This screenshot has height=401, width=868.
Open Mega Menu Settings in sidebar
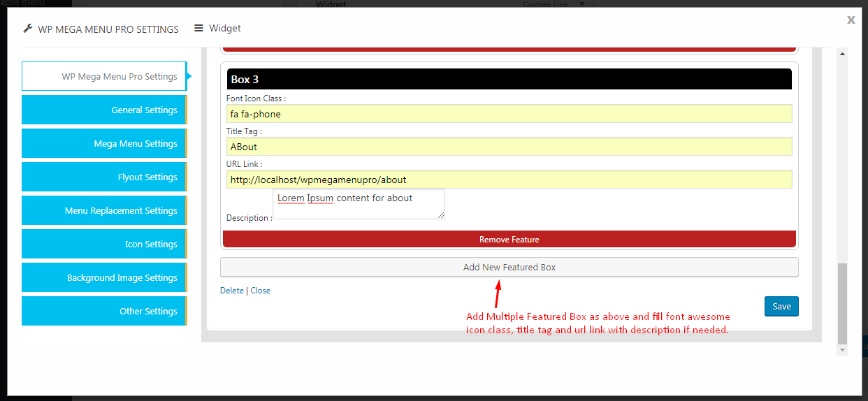104,143
